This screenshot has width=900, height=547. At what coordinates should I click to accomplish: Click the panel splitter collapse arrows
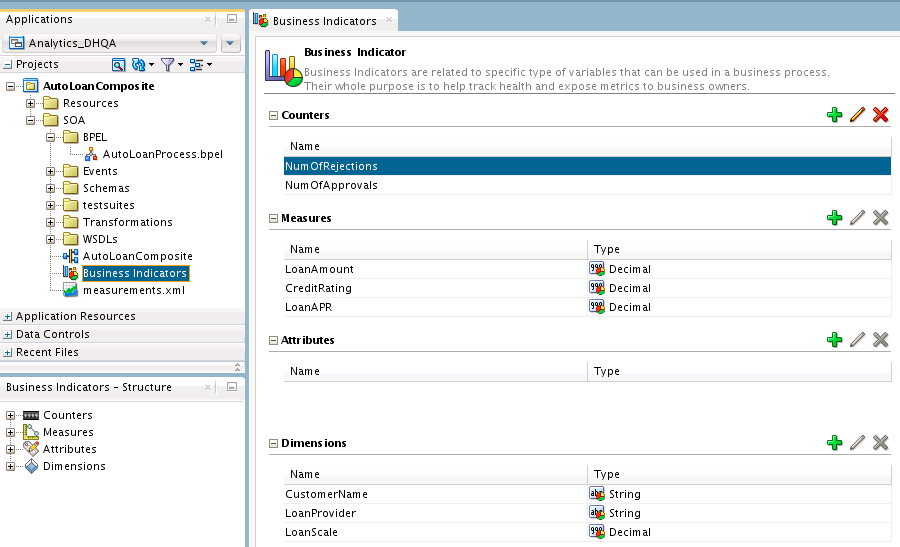238,367
